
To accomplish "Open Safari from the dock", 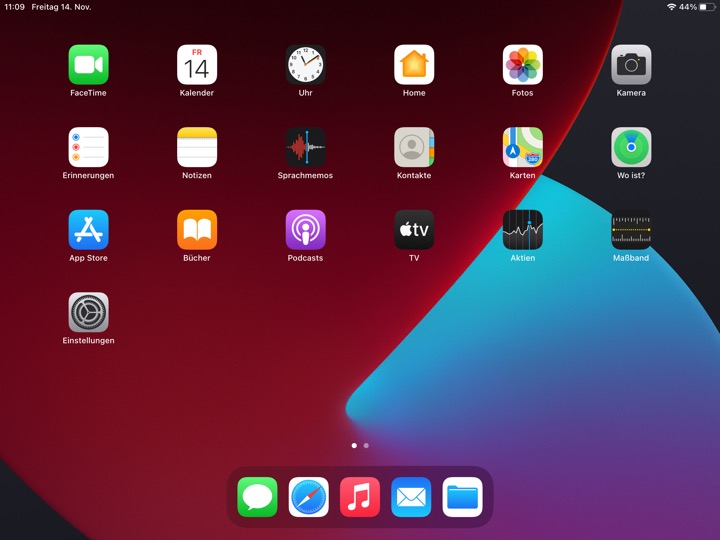I will pos(309,497).
